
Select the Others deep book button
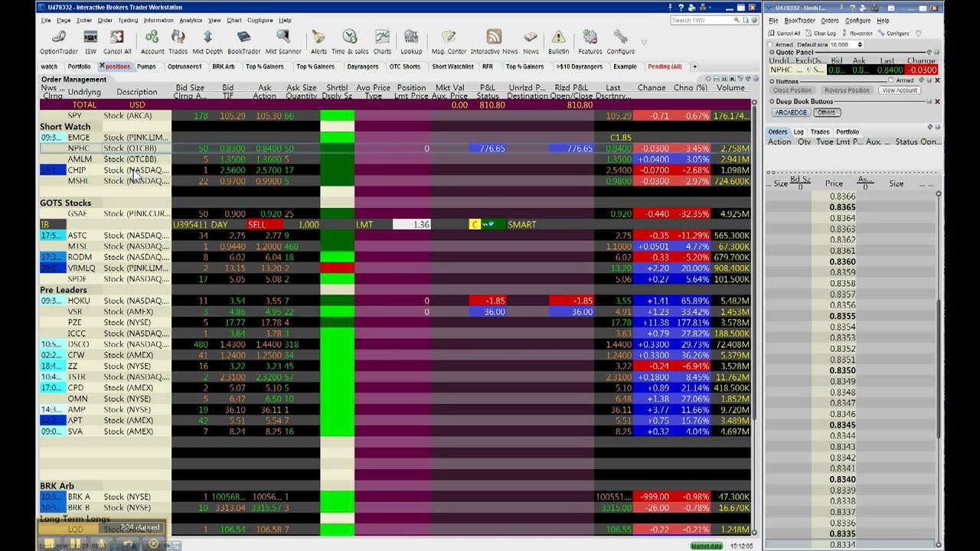tap(825, 112)
